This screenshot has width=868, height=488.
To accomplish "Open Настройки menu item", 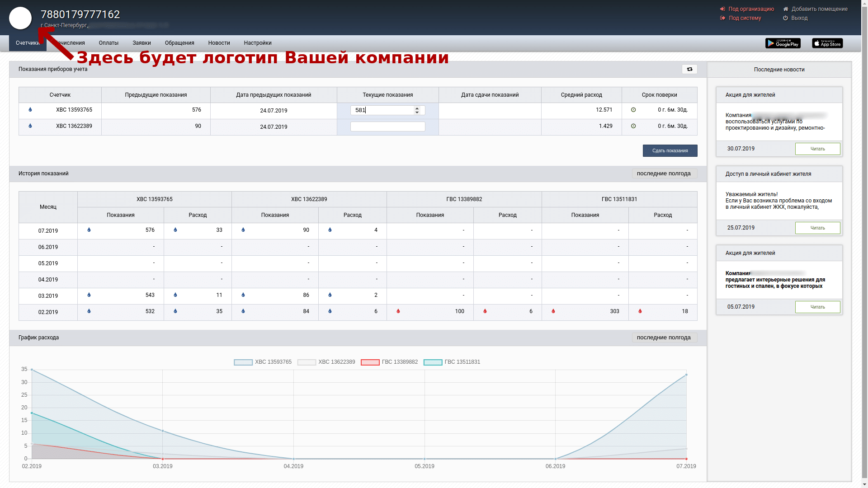I will pos(258,42).
